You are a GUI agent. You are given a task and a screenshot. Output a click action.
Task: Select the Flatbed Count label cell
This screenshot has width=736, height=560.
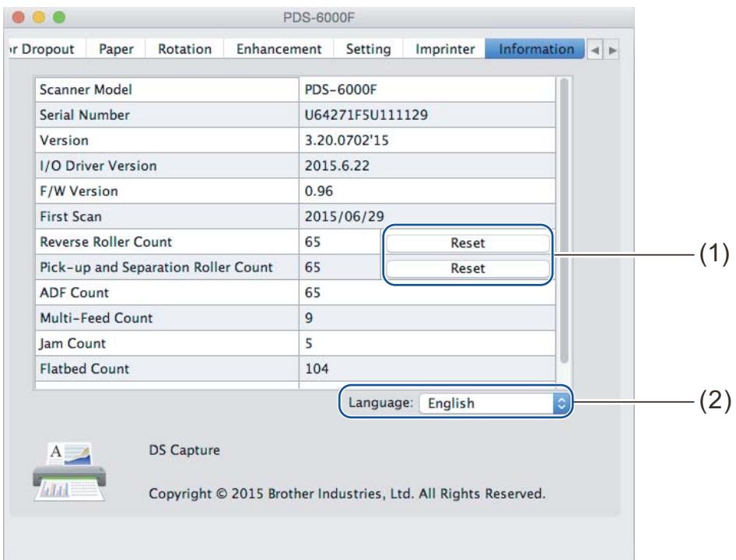[x=167, y=369]
